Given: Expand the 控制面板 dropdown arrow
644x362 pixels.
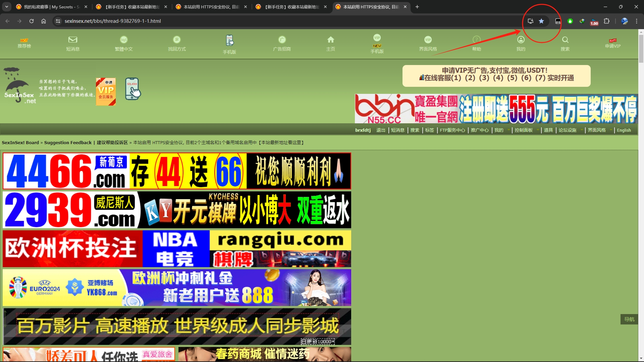Looking at the screenshot, I should [x=538, y=130].
